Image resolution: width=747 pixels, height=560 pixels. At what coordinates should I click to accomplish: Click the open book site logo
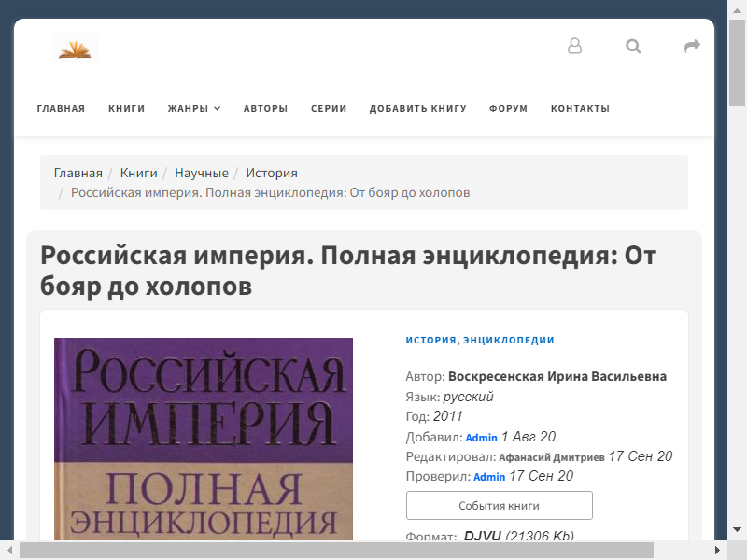pyautogui.click(x=75, y=48)
